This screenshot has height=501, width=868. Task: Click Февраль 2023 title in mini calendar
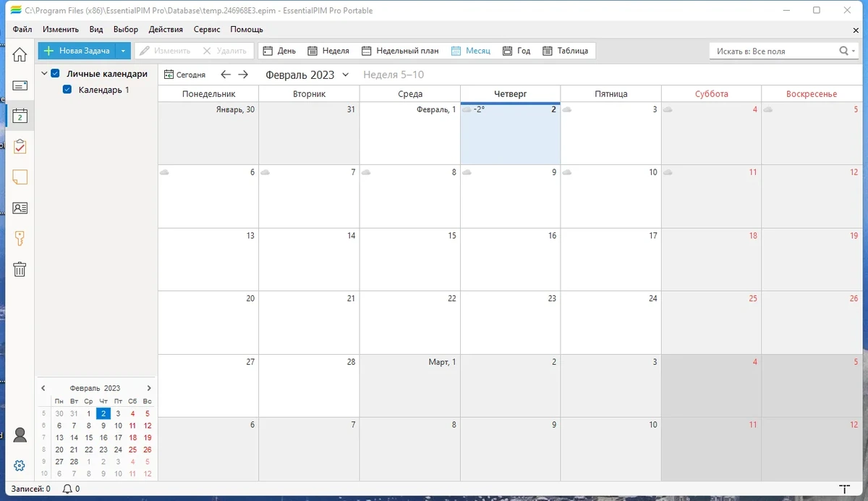pos(95,388)
